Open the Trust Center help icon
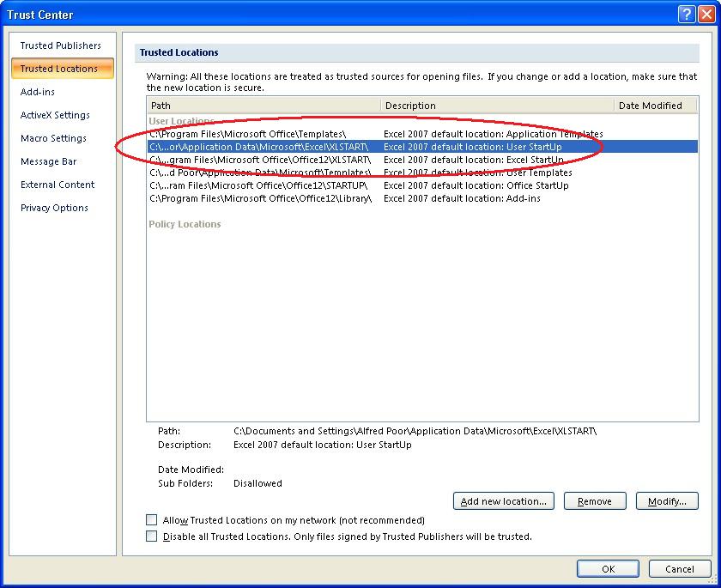 [685, 13]
